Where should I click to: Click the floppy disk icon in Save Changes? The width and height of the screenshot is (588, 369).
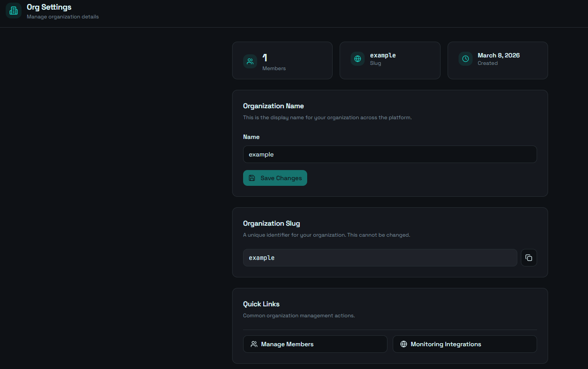click(252, 178)
